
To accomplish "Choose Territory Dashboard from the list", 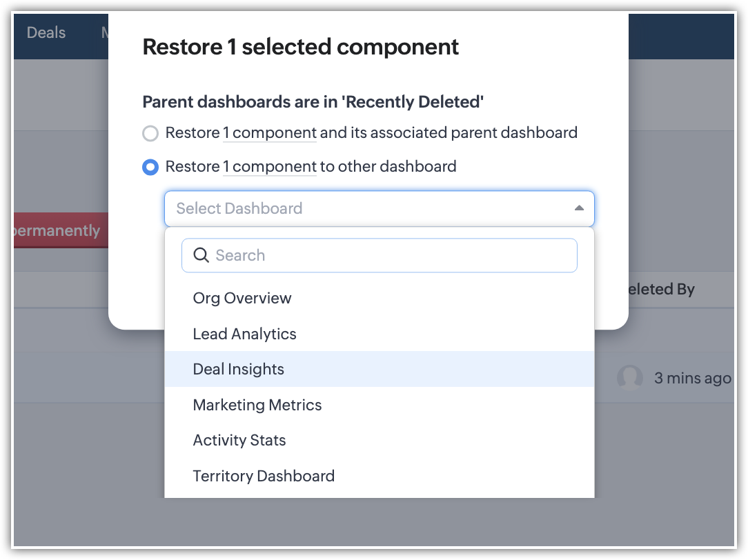I will (264, 476).
